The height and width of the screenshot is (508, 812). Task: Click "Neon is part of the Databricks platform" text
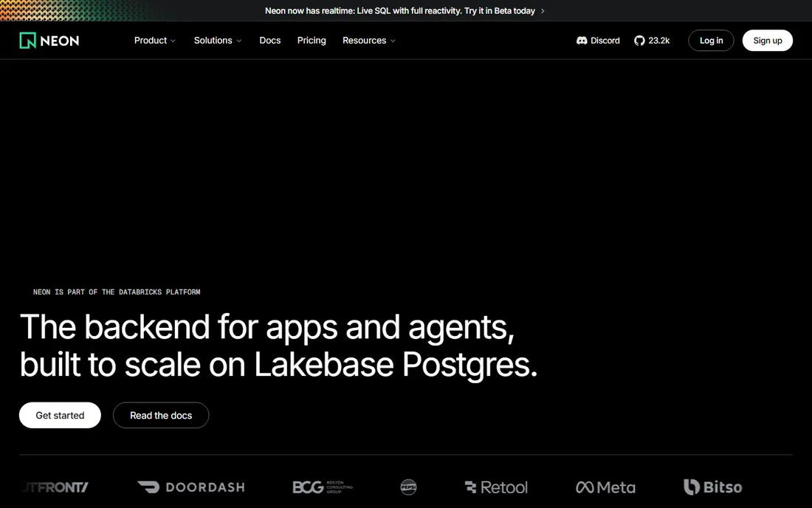[117, 292]
